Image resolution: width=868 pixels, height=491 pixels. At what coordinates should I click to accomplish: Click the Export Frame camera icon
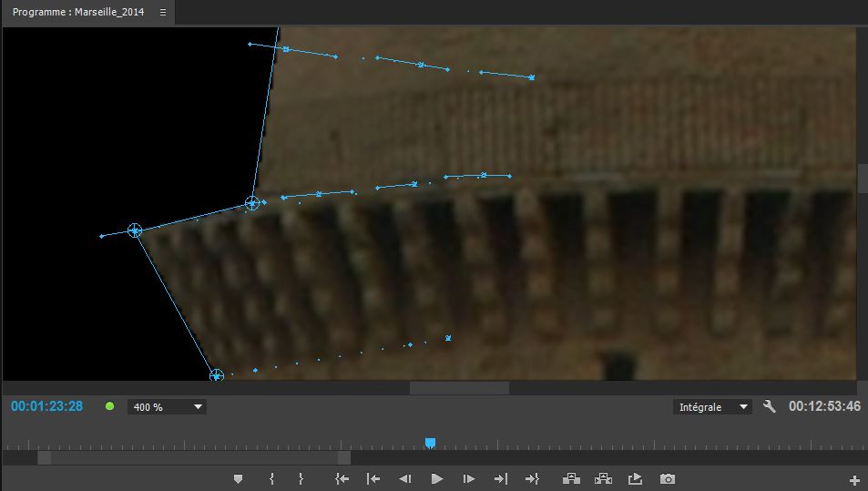coord(668,479)
